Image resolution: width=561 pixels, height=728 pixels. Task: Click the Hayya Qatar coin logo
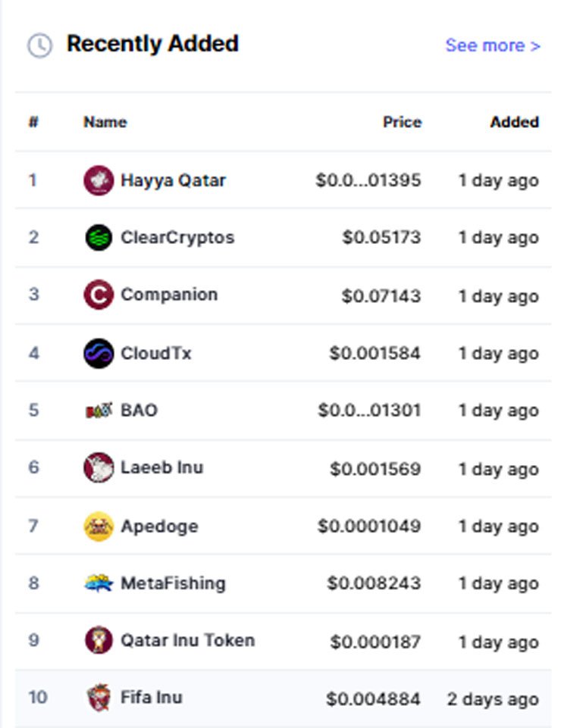pyautogui.click(x=99, y=180)
